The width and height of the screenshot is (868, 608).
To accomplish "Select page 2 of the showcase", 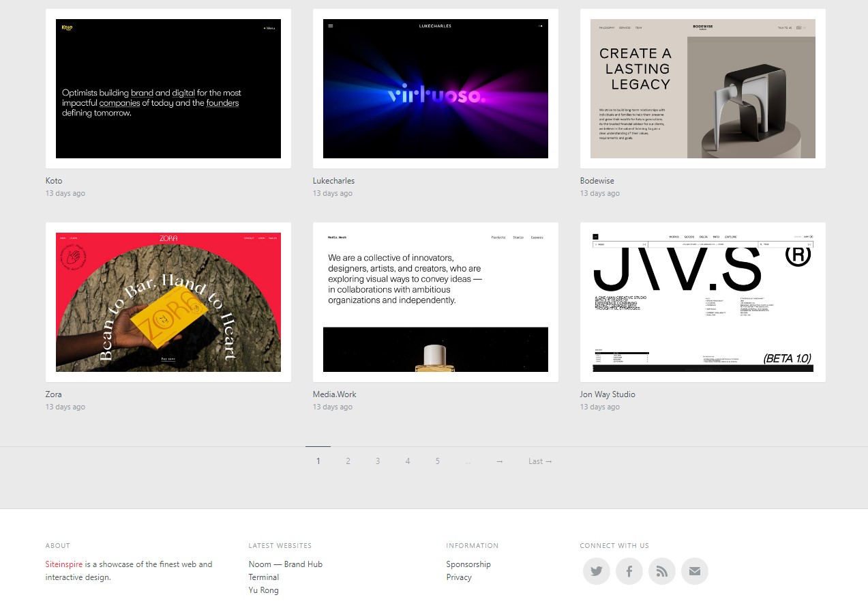I will click(x=348, y=461).
